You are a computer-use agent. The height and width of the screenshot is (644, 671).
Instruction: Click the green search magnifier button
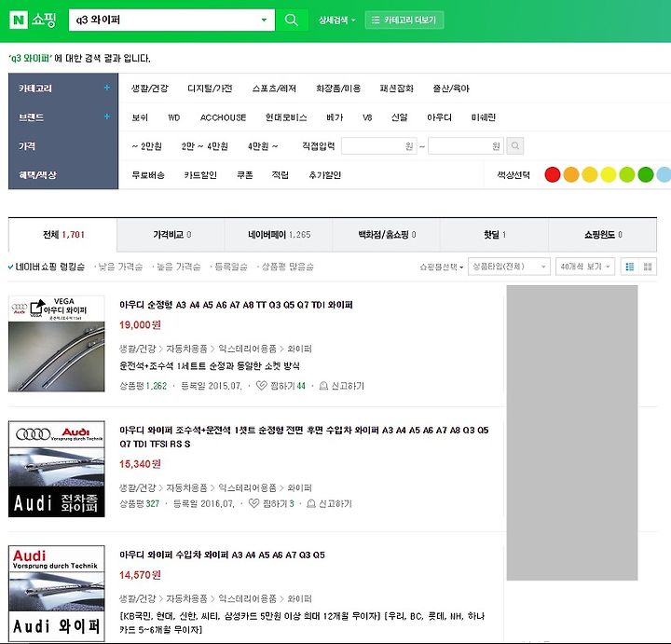(x=292, y=20)
